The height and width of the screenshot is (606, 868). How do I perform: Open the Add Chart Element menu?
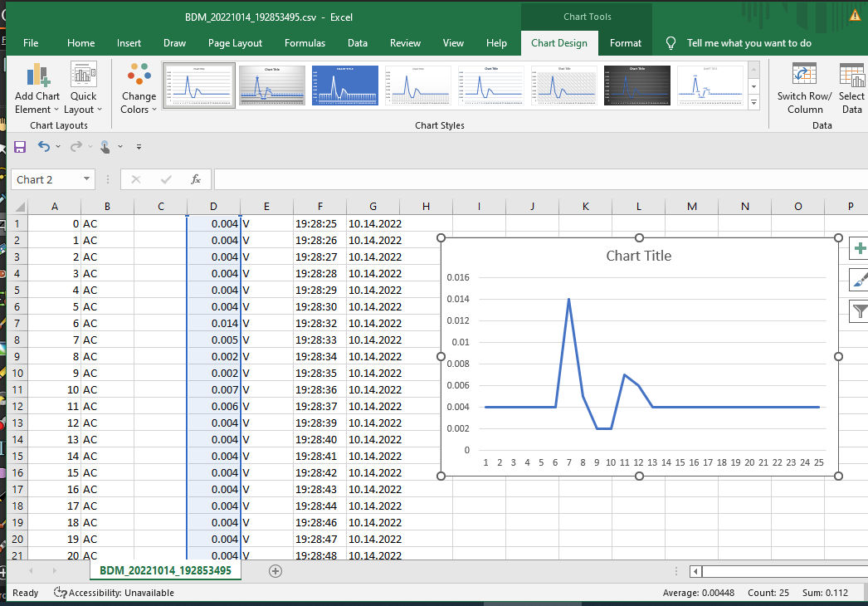coord(37,89)
